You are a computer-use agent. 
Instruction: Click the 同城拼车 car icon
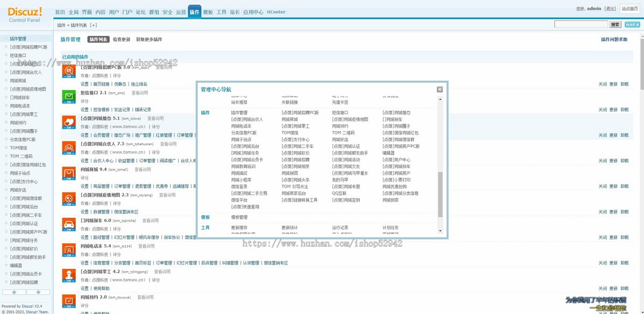point(68,225)
